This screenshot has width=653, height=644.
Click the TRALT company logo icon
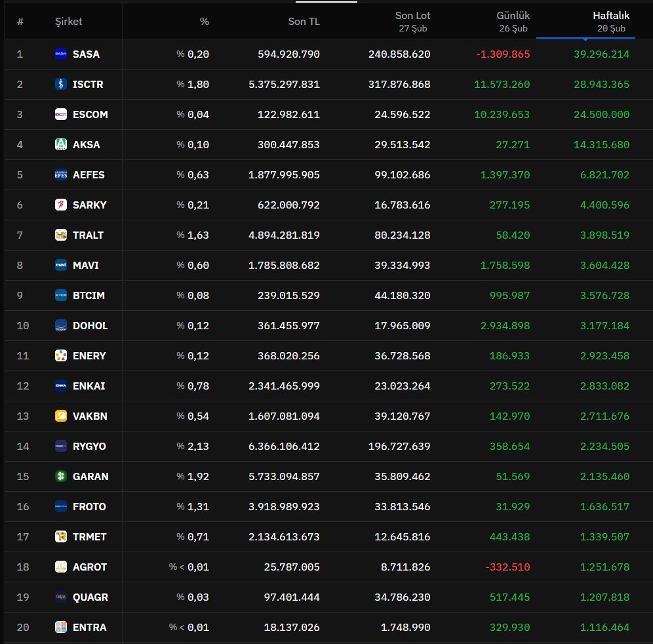pyautogui.click(x=61, y=235)
